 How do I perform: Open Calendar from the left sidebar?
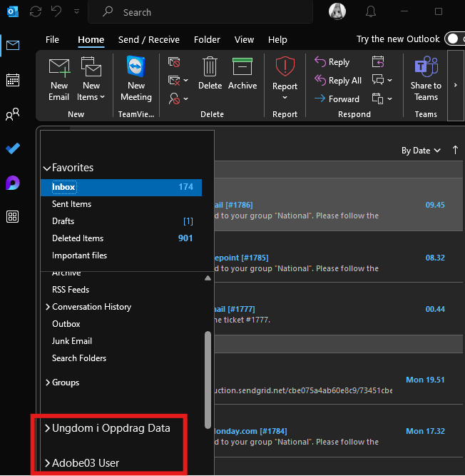pos(13,80)
